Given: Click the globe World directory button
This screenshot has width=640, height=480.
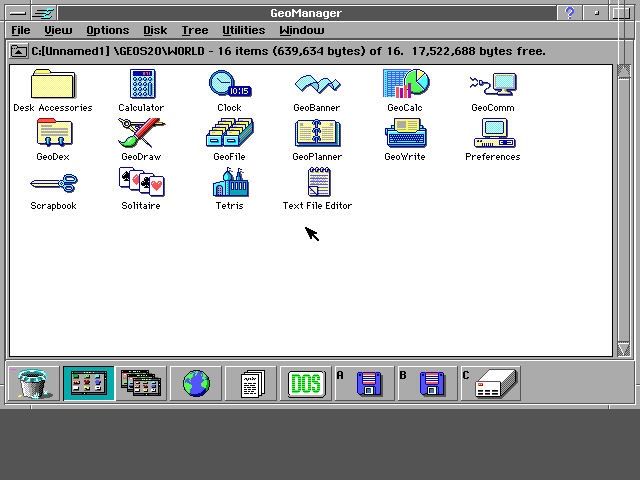Looking at the screenshot, I should [196, 383].
